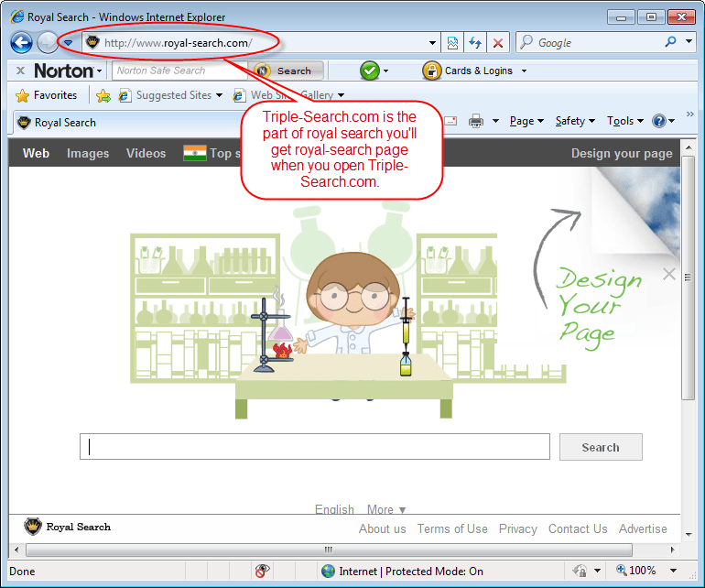This screenshot has height=588, width=705.
Task: Click the scientist doodle illustration
Action: (x=348, y=310)
